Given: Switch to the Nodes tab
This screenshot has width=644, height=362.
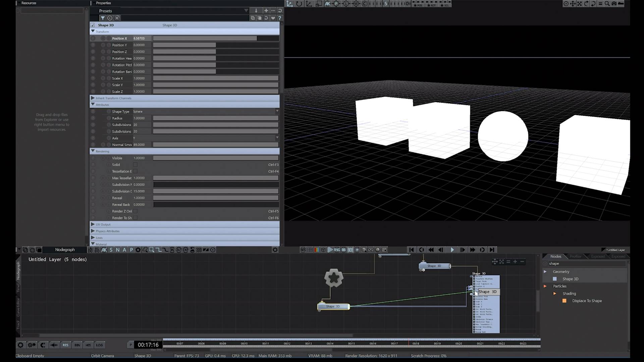Looking at the screenshot, I should click(556, 256).
